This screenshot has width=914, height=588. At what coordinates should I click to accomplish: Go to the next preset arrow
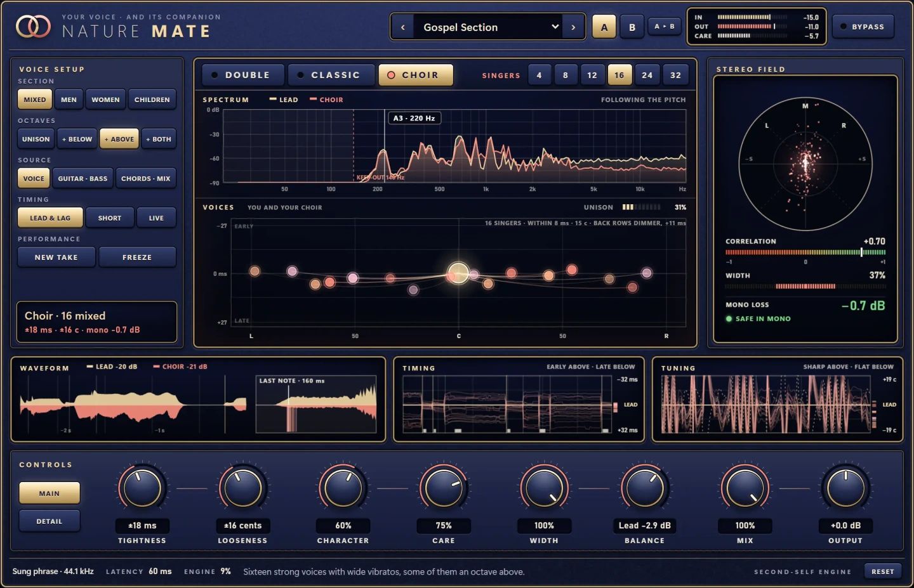tap(574, 27)
